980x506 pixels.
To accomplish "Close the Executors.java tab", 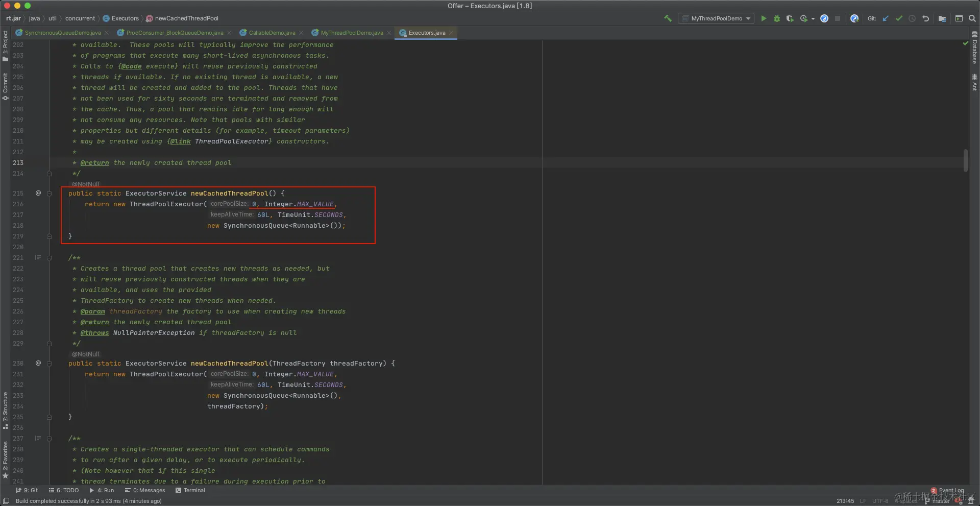I will tap(451, 33).
